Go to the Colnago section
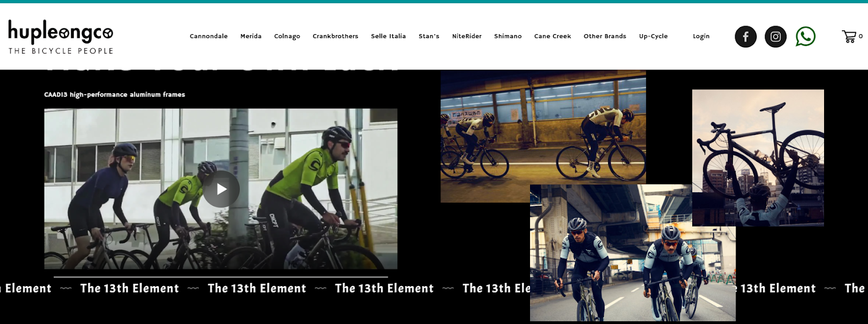The height and width of the screenshot is (324, 868). tap(287, 36)
